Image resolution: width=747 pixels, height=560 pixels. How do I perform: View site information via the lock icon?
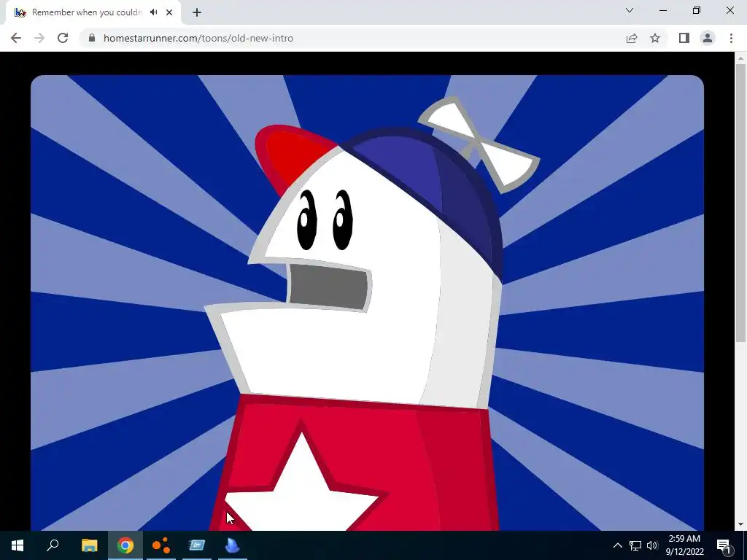tap(92, 38)
